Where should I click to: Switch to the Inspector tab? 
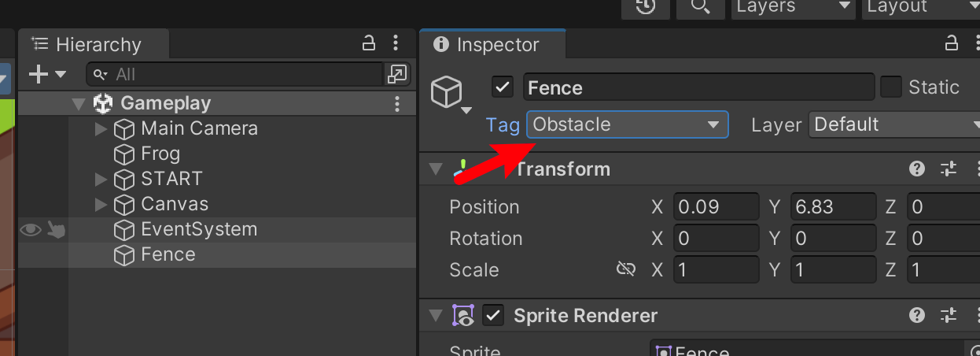[x=488, y=45]
